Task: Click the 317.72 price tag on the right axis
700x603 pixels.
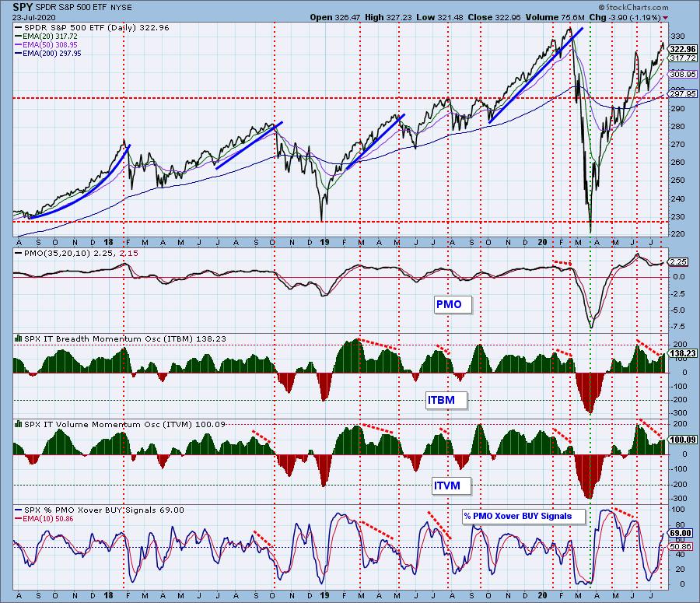Action: coord(683,58)
